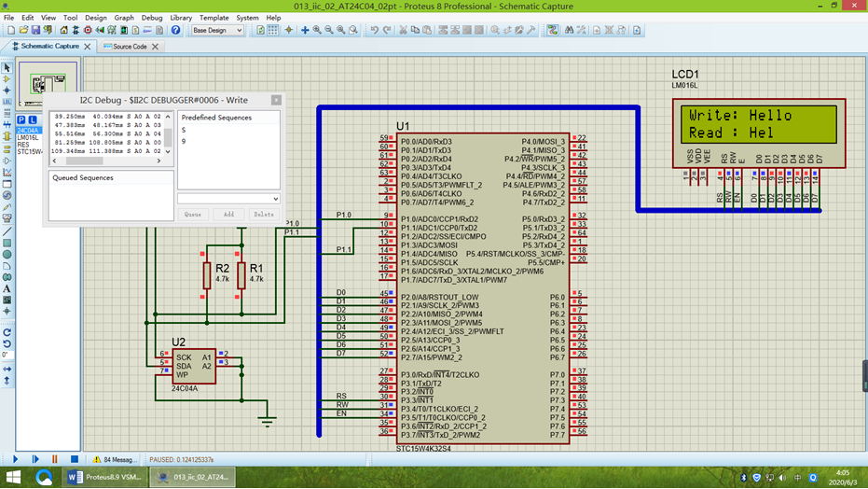Image resolution: width=868 pixels, height=489 pixels.
Task: Open the Design menu
Action: (96, 18)
